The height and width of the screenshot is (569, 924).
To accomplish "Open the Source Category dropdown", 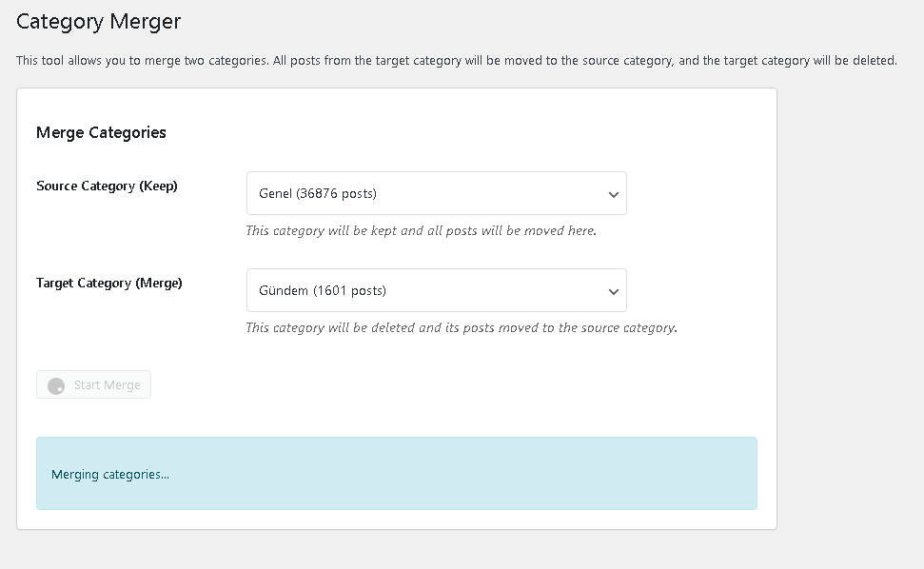I will [x=436, y=193].
